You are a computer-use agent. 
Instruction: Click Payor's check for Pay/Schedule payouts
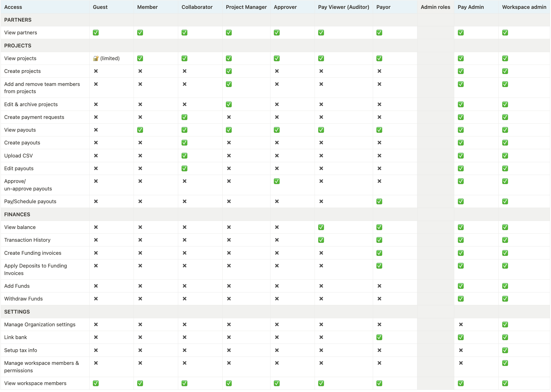(x=379, y=202)
